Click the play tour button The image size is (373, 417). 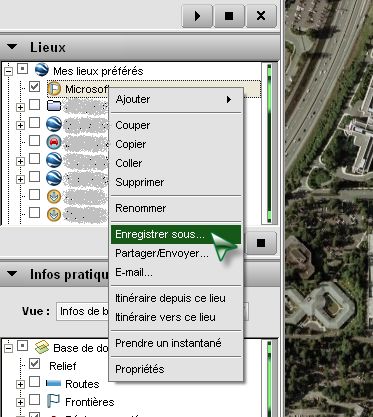click(x=197, y=16)
